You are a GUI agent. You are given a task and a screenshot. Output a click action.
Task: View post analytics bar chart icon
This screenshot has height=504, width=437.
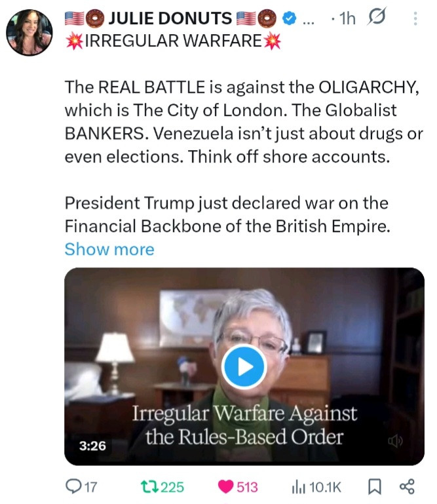pos(298,487)
